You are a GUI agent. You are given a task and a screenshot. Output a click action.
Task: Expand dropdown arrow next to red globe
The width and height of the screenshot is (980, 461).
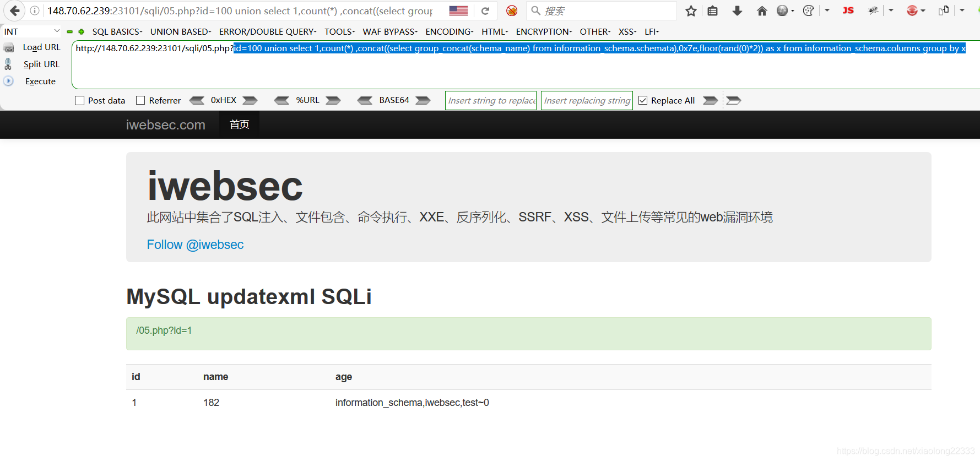(923, 10)
